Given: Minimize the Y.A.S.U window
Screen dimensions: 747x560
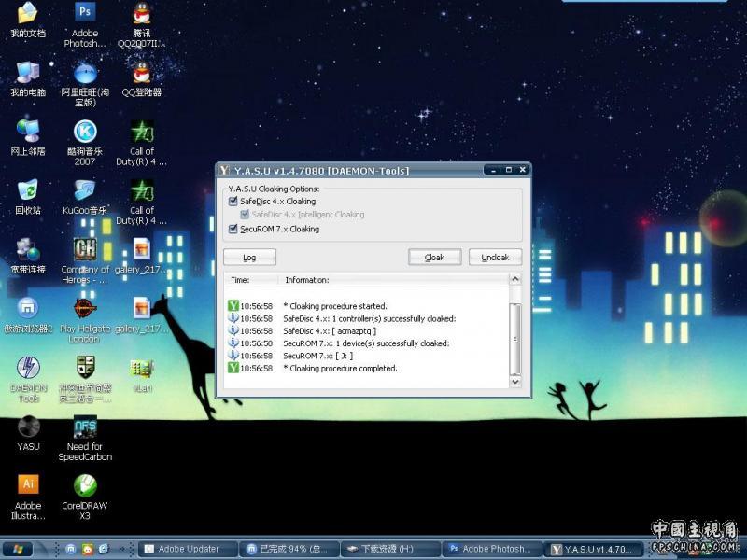Looking at the screenshot, I should (x=493, y=170).
